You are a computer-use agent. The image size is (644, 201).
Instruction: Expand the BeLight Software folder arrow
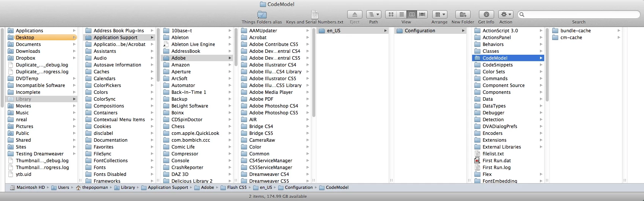click(230, 106)
